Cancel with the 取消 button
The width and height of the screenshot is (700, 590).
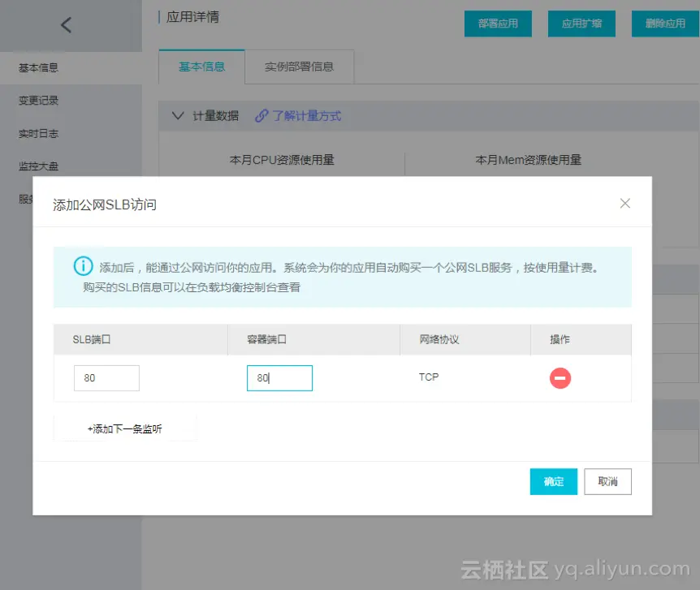(607, 481)
